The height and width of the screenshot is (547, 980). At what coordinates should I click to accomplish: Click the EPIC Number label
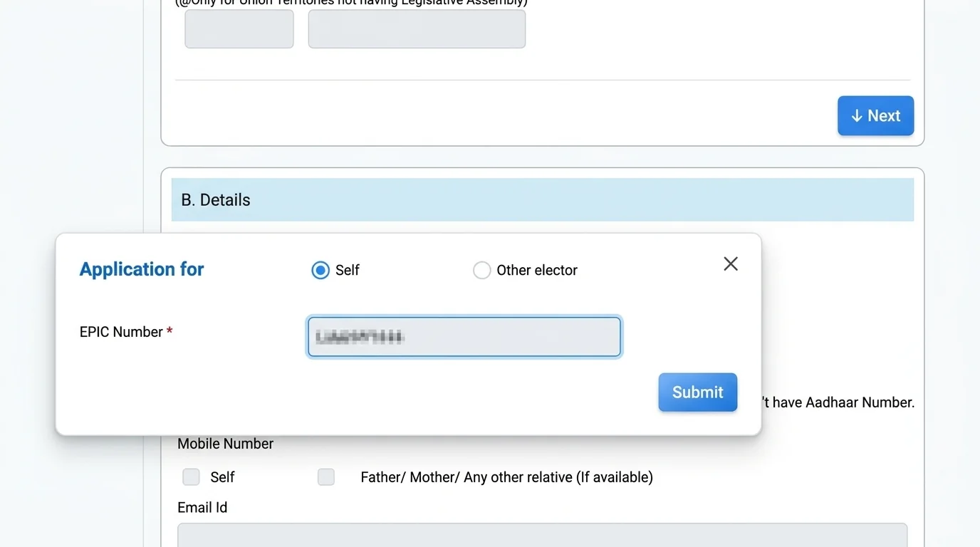126,332
